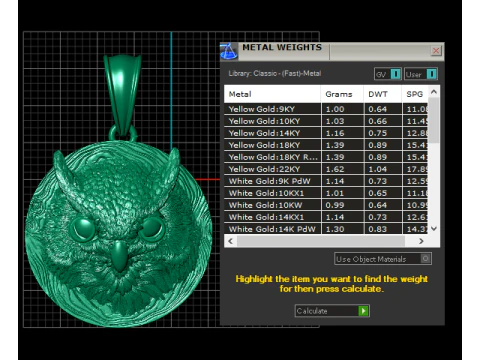Select the White Gold:14K PdW row
Viewport: 480px width, 360px height.
click(x=326, y=229)
